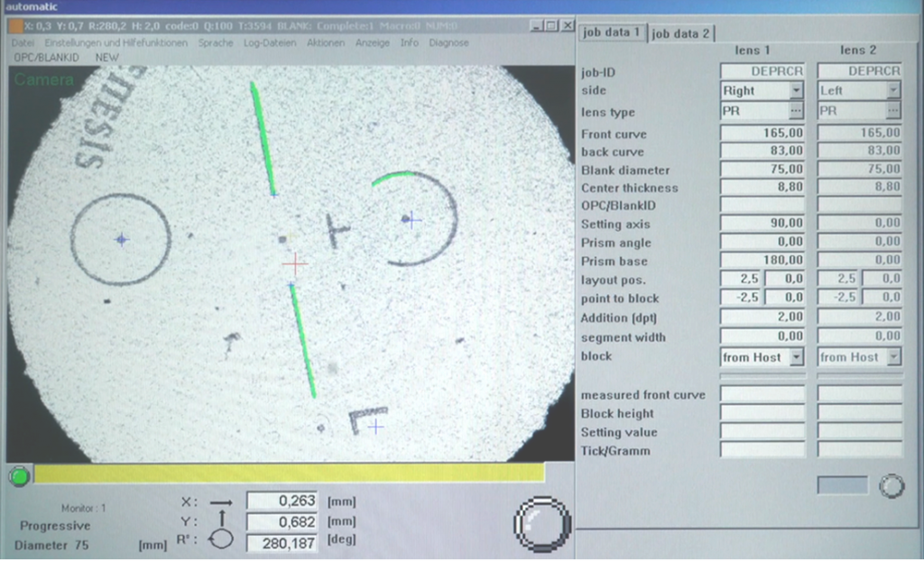The width and height of the screenshot is (924, 561).
Task: Click NEW in the menu bar
Action: click(106, 57)
